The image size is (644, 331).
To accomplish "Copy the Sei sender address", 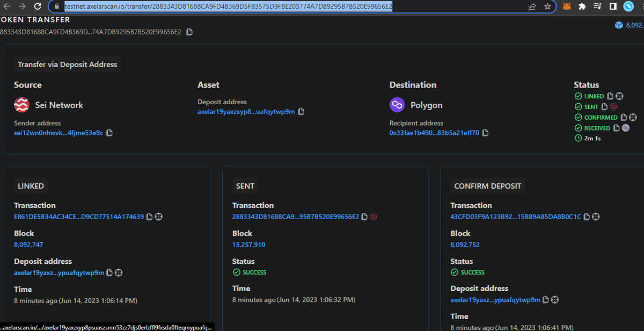I will (109, 133).
